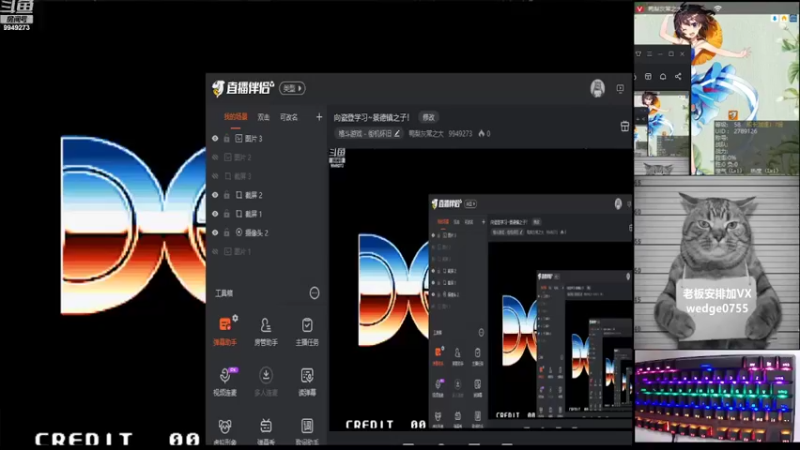This screenshot has height=450, width=800.
Task: Click the stream title text
Action: pos(371,117)
